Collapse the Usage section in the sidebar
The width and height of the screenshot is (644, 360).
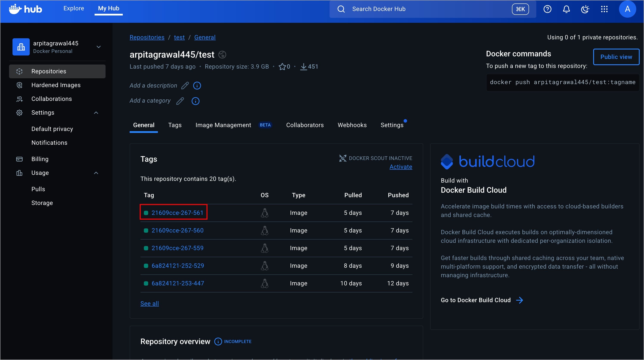[x=96, y=173]
